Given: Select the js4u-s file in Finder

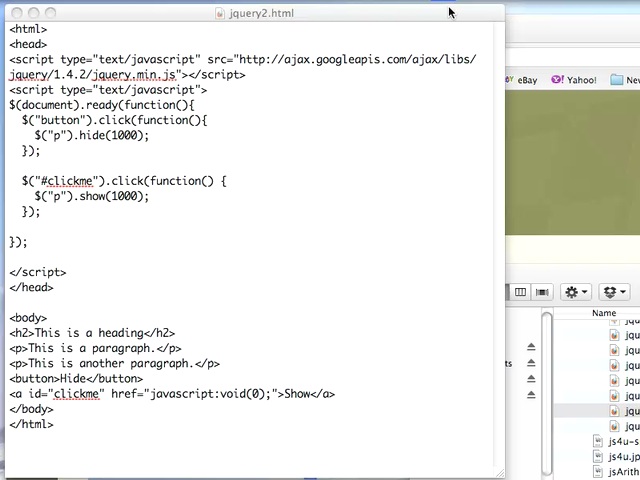Looking at the screenshot, I should (623, 441).
